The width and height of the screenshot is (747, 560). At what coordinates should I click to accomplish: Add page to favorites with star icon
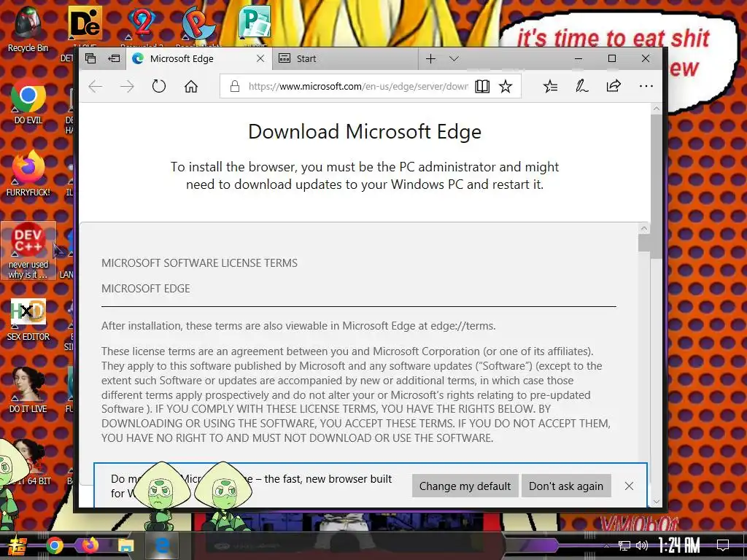pyautogui.click(x=506, y=86)
